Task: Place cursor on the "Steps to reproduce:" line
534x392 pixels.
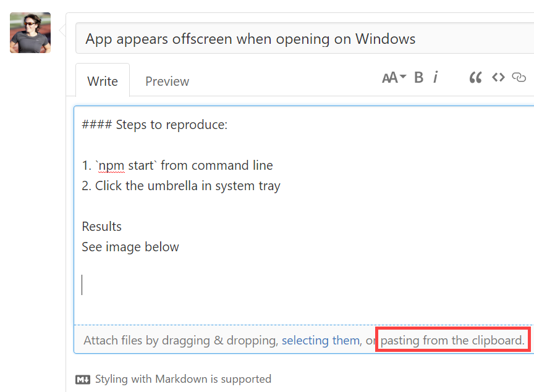Action: click(171, 125)
